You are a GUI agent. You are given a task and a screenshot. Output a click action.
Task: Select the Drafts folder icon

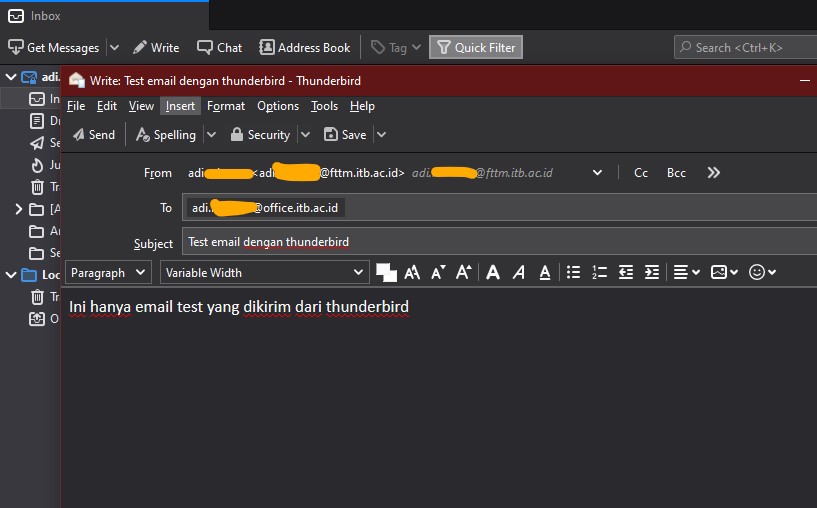point(37,121)
